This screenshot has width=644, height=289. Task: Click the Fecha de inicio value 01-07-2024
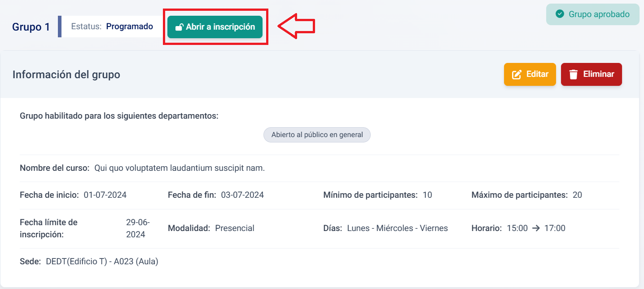(x=105, y=195)
